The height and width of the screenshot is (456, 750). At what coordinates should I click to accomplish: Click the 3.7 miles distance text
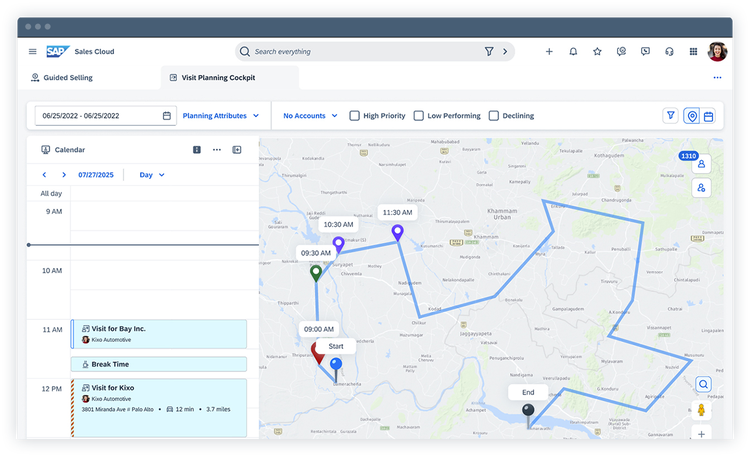click(218, 409)
